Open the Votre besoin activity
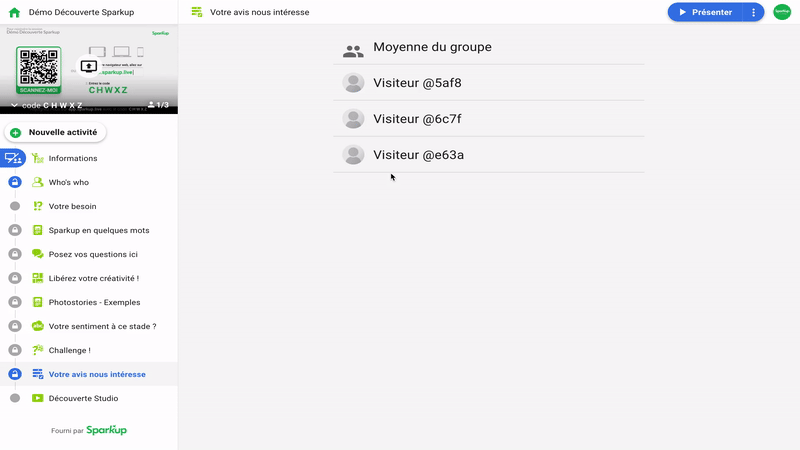Image resolution: width=800 pixels, height=450 pixels. [x=72, y=206]
